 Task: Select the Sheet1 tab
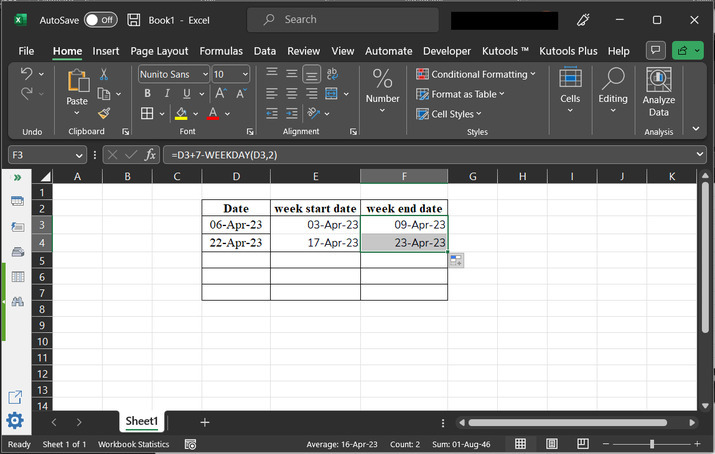coord(142,421)
